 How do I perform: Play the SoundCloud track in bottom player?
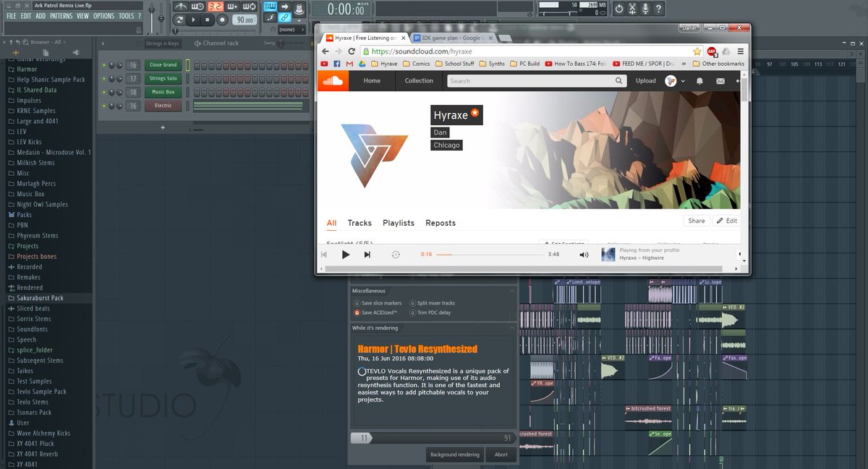(346, 255)
